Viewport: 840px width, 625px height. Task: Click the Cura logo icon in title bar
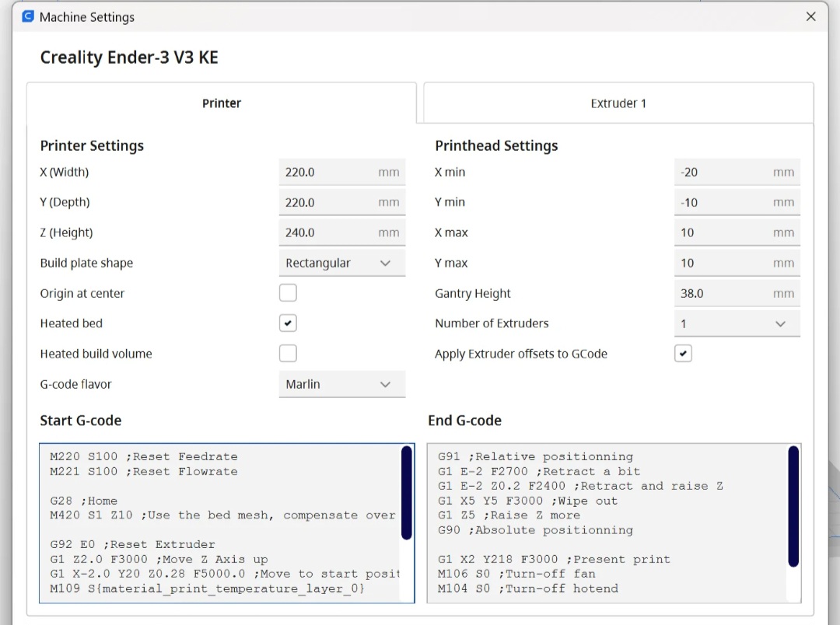tap(28, 16)
